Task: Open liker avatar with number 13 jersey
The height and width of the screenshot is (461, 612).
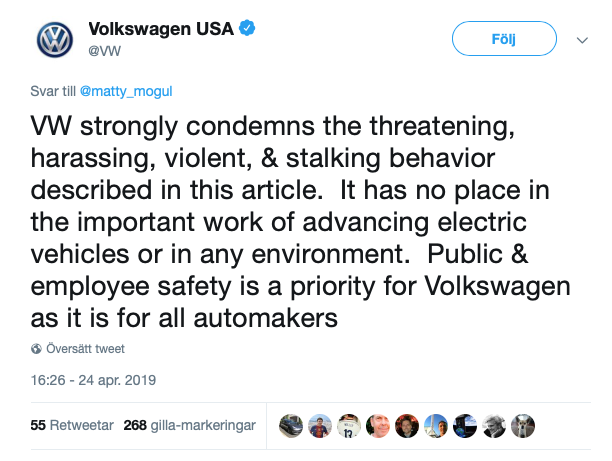Action: coord(349,425)
